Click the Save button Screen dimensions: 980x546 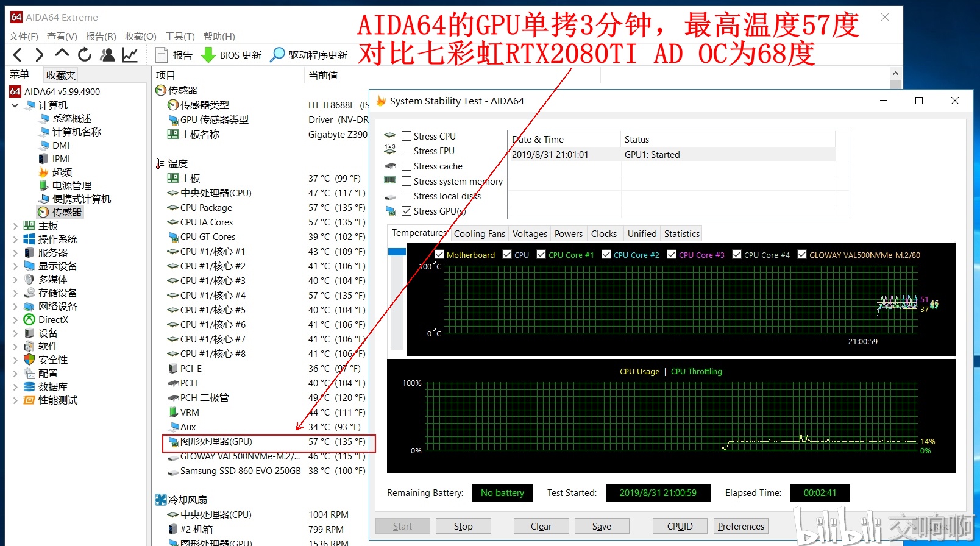click(x=602, y=526)
